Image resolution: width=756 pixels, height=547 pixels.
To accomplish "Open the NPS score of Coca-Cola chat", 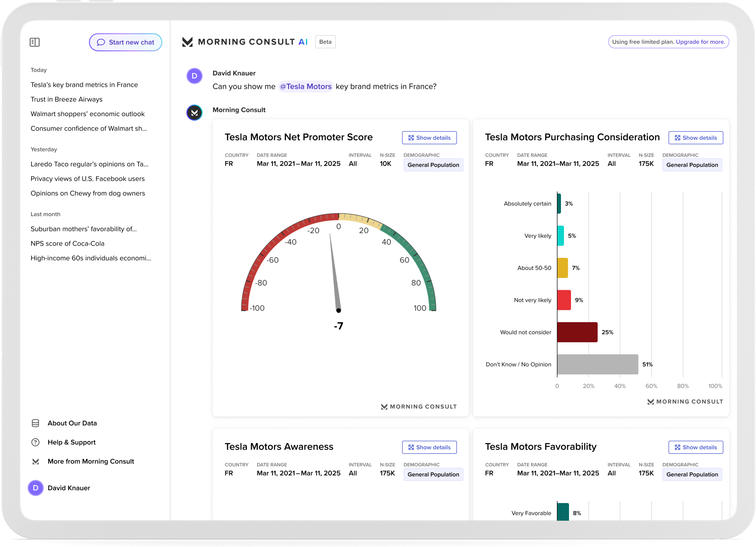I will [x=67, y=244].
